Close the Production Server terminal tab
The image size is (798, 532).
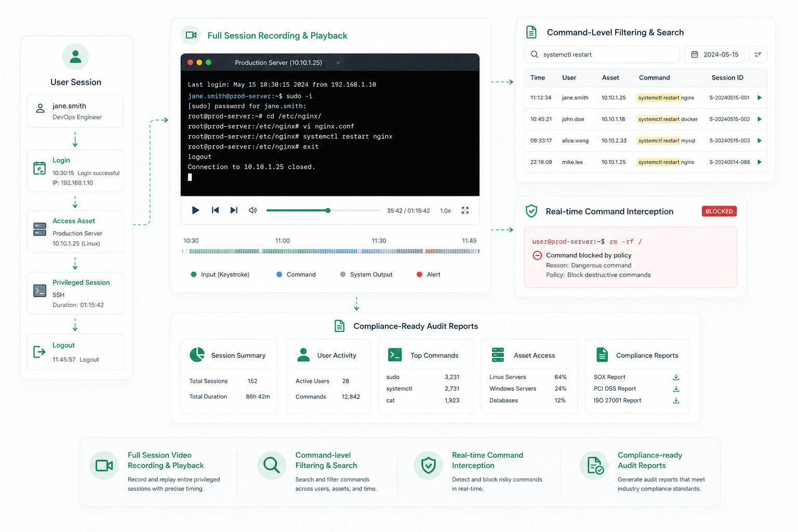click(338, 63)
